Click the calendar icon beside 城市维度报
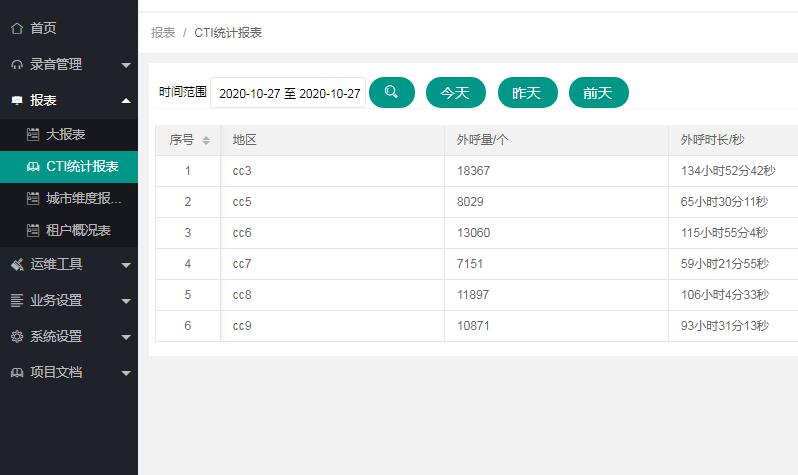The image size is (798, 475). (x=33, y=199)
